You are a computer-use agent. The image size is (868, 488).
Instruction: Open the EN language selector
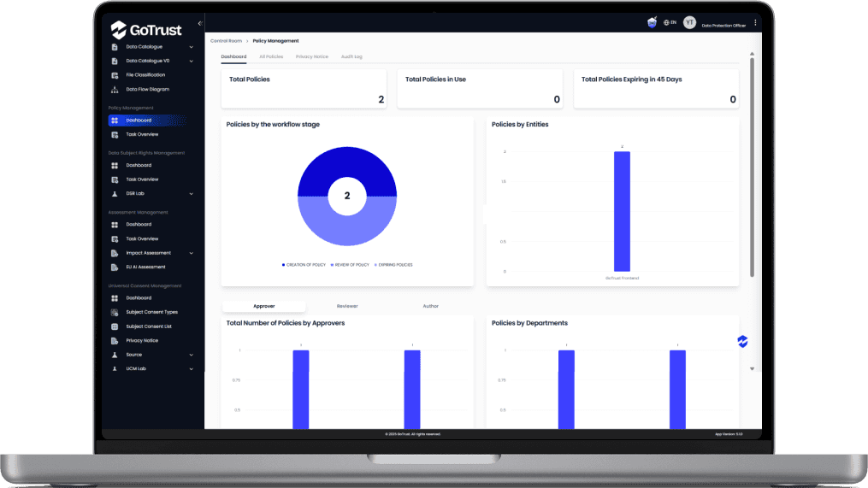click(x=670, y=23)
